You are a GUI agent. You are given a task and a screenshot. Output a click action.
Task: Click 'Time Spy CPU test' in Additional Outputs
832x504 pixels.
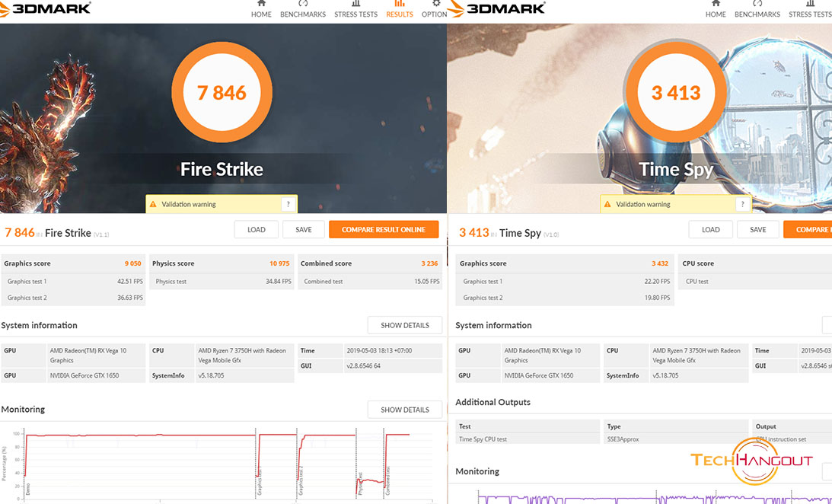click(x=483, y=439)
